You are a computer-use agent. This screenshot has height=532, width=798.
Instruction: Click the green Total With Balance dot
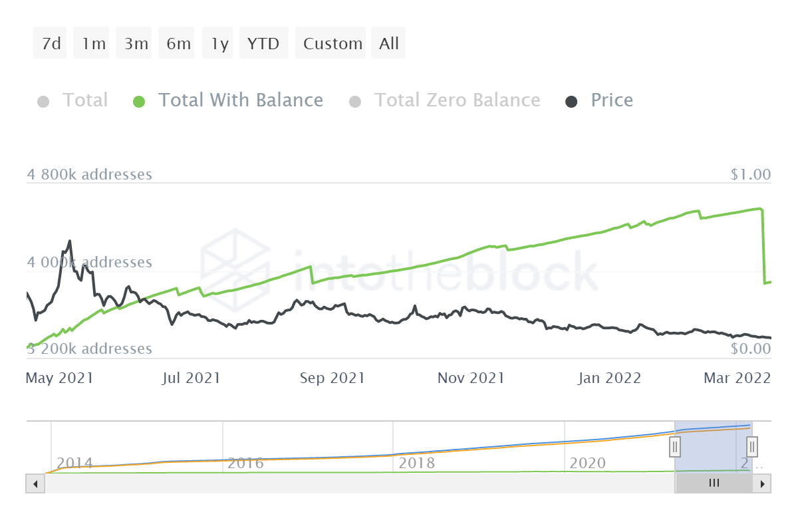[x=139, y=102]
